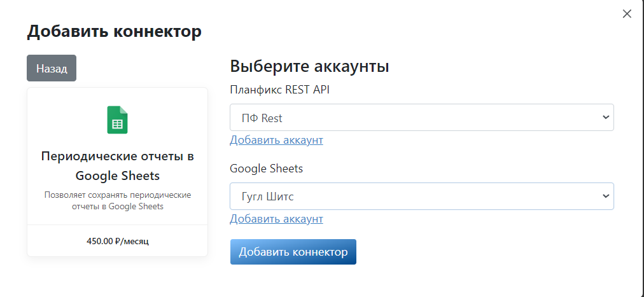
Task: Expand the chevron arrow of Гугл Шитс select
Action: (606, 196)
